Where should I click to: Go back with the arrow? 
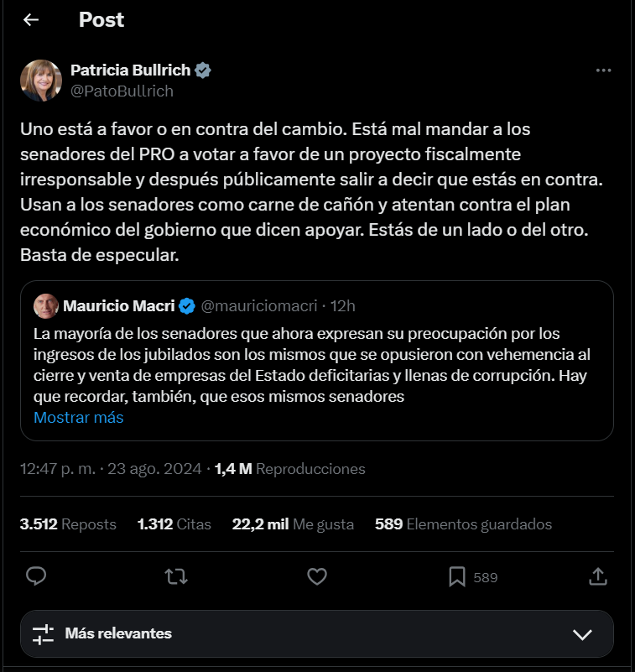pyautogui.click(x=30, y=20)
